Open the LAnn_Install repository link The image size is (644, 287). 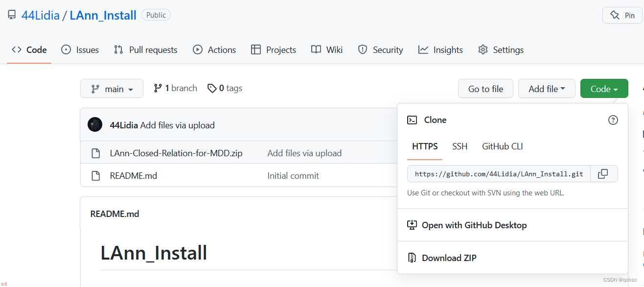(103, 15)
